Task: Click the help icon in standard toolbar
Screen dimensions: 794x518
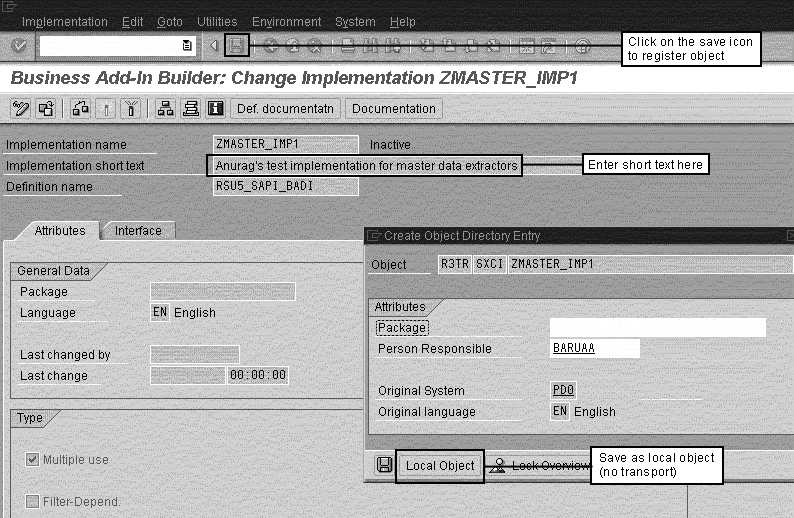Action: [582, 46]
